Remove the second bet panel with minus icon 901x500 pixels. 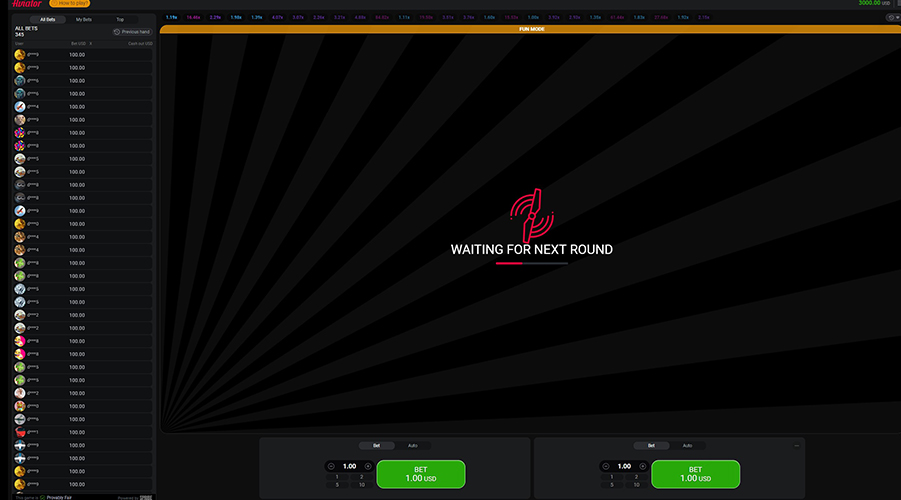pyautogui.click(x=796, y=445)
